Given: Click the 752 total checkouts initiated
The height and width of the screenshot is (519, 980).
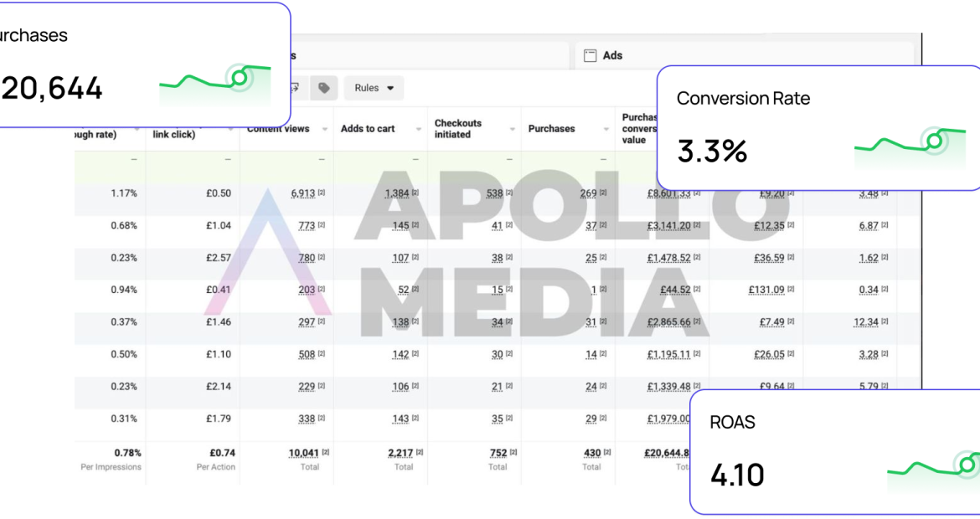Looking at the screenshot, I should tap(498, 453).
